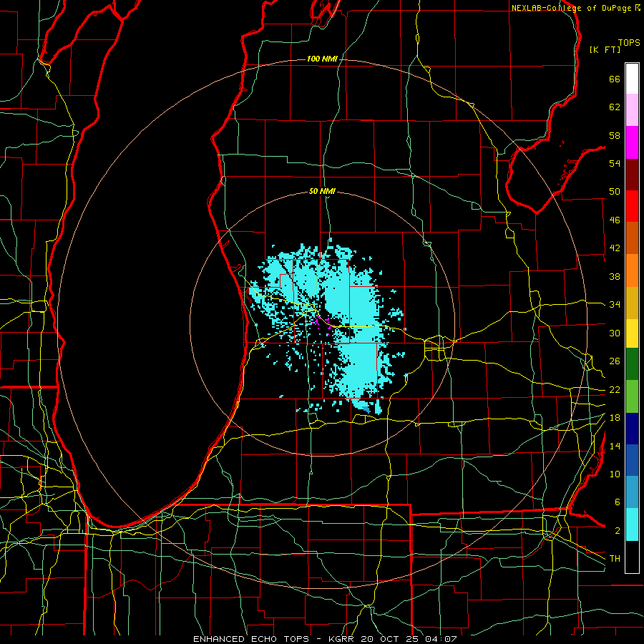Click the KGRR radar site identifier
The height and width of the screenshot is (644, 644).
[x=343, y=639]
